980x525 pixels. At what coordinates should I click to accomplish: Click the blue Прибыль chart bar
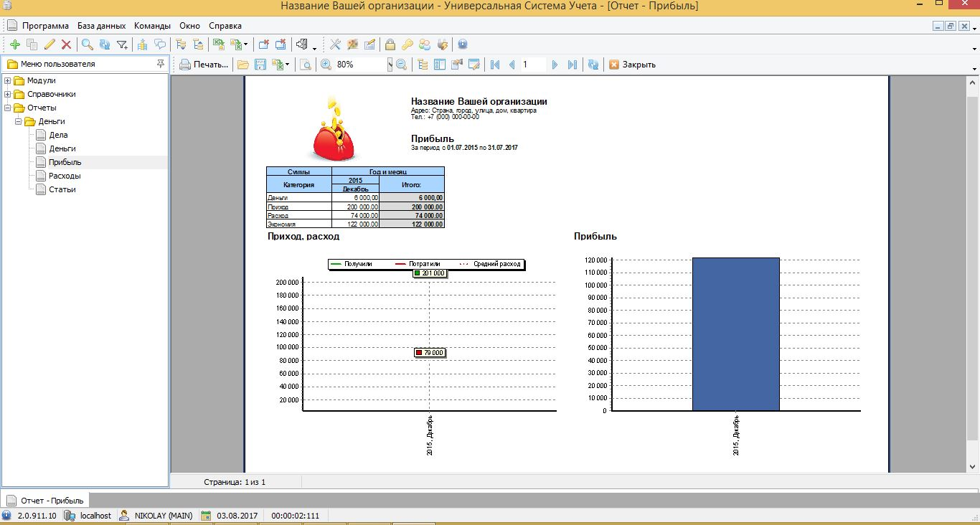click(x=735, y=334)
